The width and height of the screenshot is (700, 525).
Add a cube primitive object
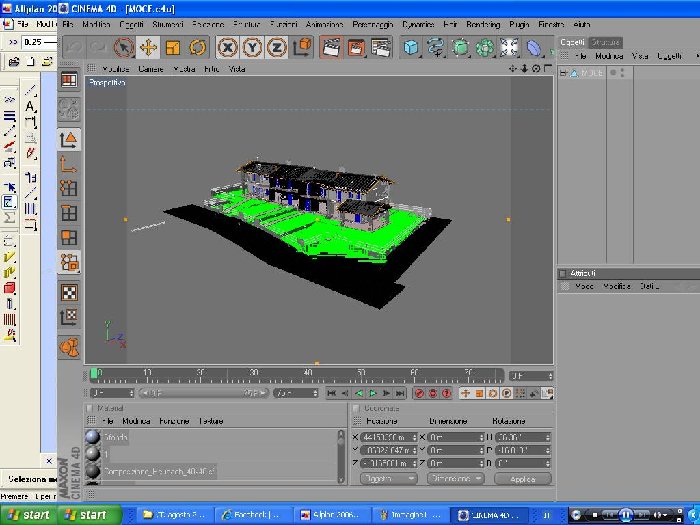[411, 47]
